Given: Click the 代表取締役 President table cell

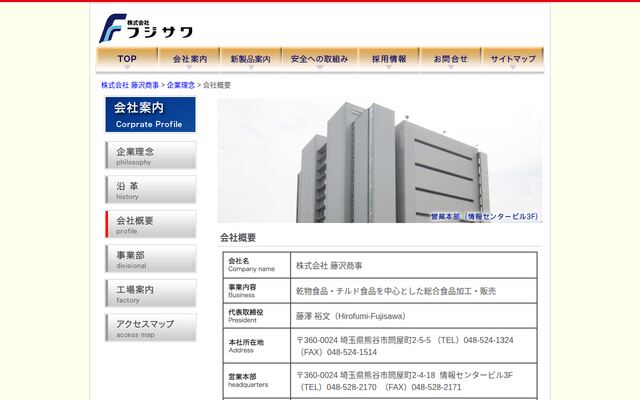Looking at the screenshot, I should pyautogui.click(x=257, y=316).
